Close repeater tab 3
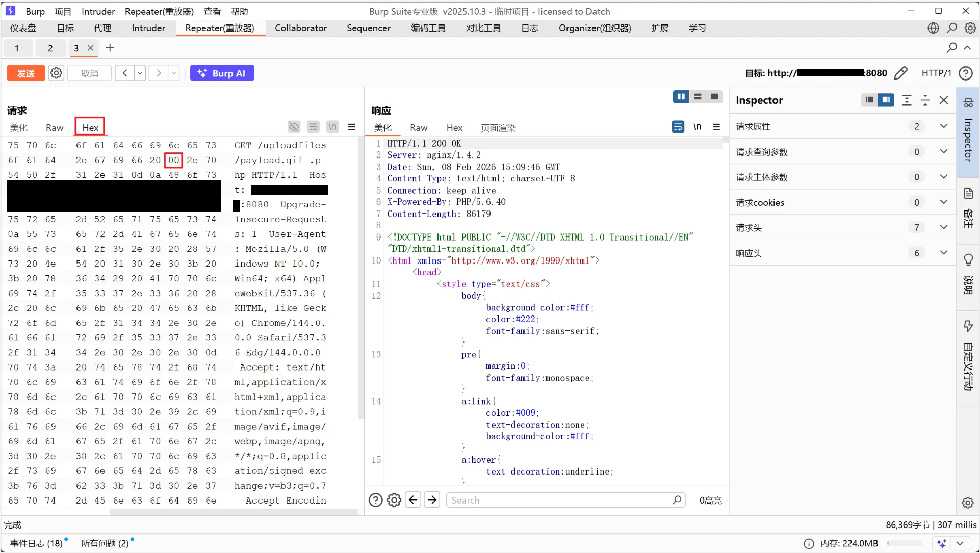980x553 pixels. [90, 48]
